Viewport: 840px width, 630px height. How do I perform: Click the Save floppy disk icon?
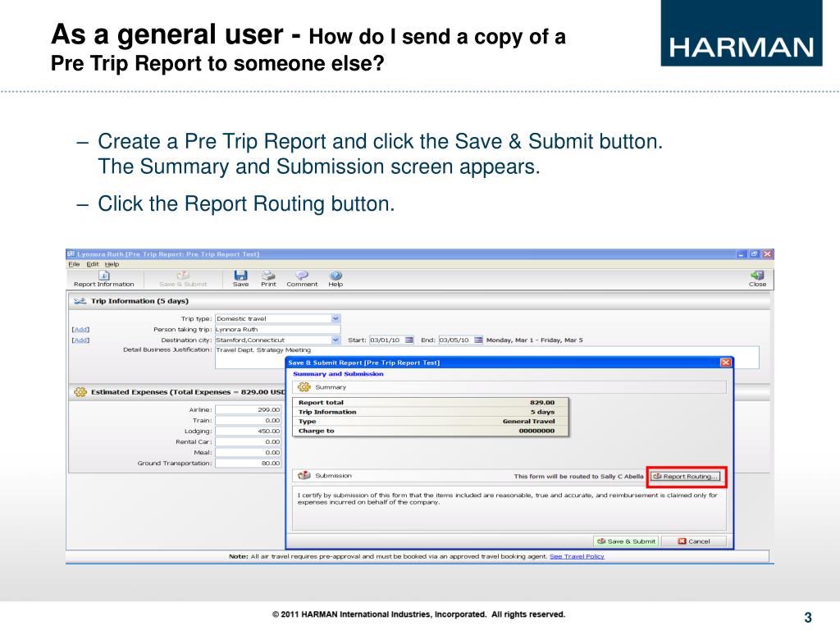(x=240, y=276)
